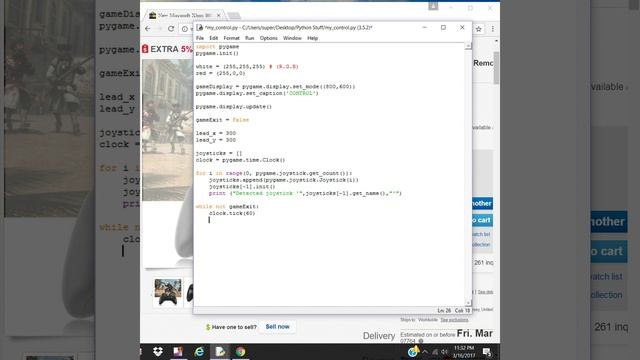
Task: Click the editor scrollbar up arrow
Action: pyautogui.click(x=468, y=46)
